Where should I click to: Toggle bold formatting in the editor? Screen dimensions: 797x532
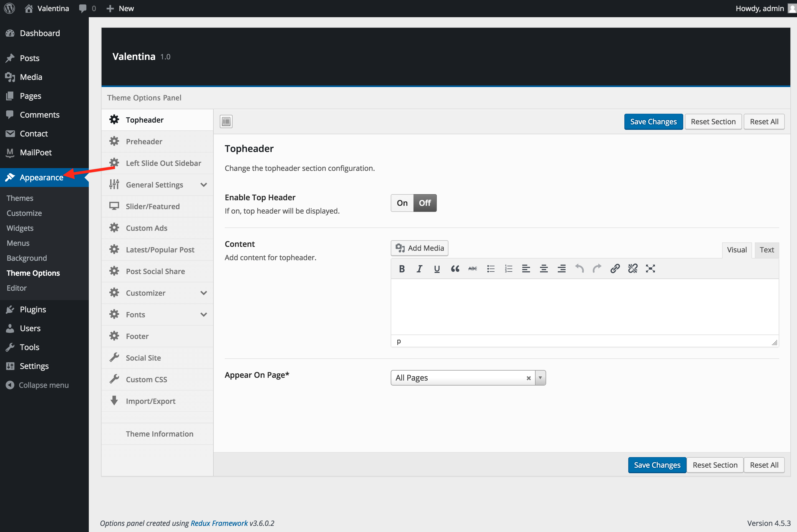point(402,269)
